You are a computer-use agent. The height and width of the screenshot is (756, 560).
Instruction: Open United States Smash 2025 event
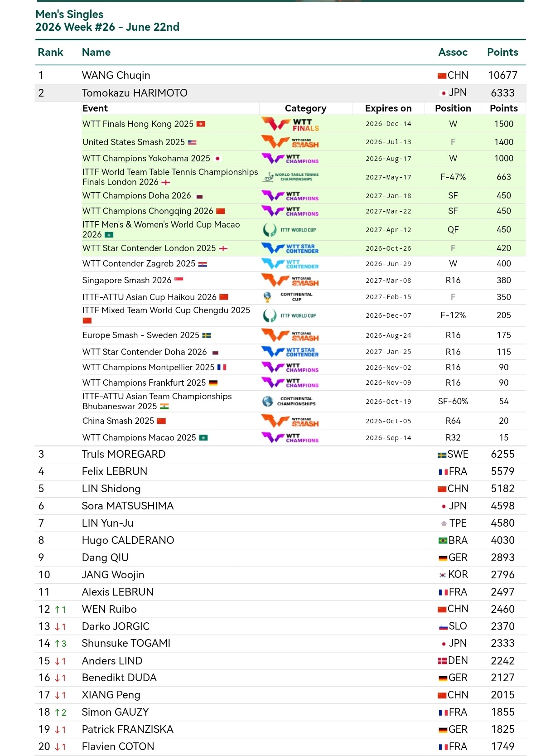click(134, 142)
